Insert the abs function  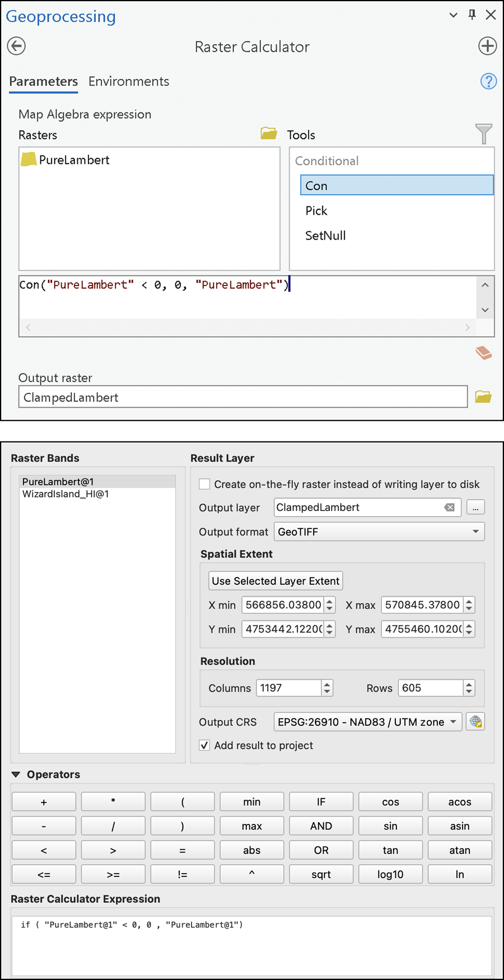point(252,850)
